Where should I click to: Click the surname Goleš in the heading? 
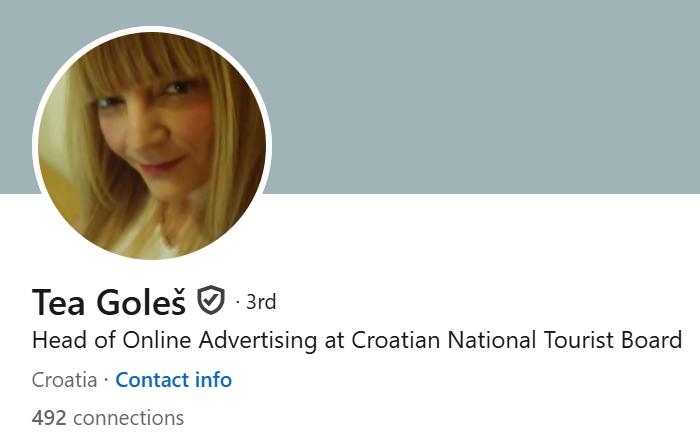click(x=141, y=302)
